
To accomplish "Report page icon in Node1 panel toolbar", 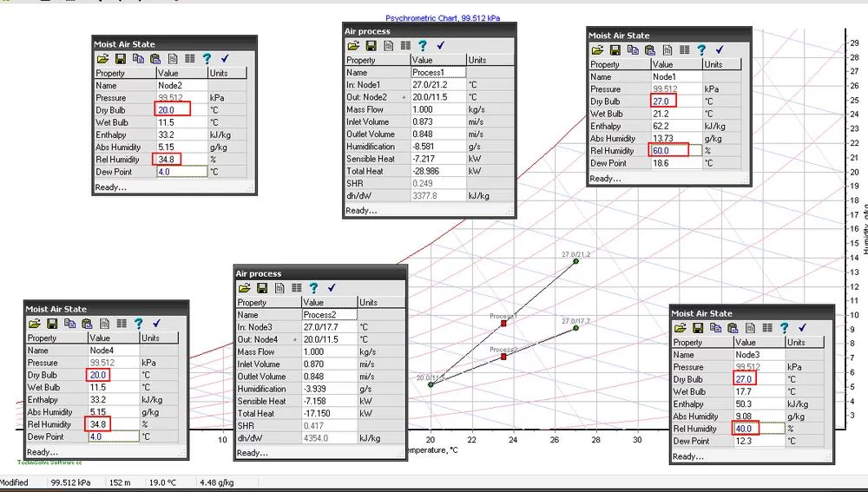I will [x=667, y=49].
